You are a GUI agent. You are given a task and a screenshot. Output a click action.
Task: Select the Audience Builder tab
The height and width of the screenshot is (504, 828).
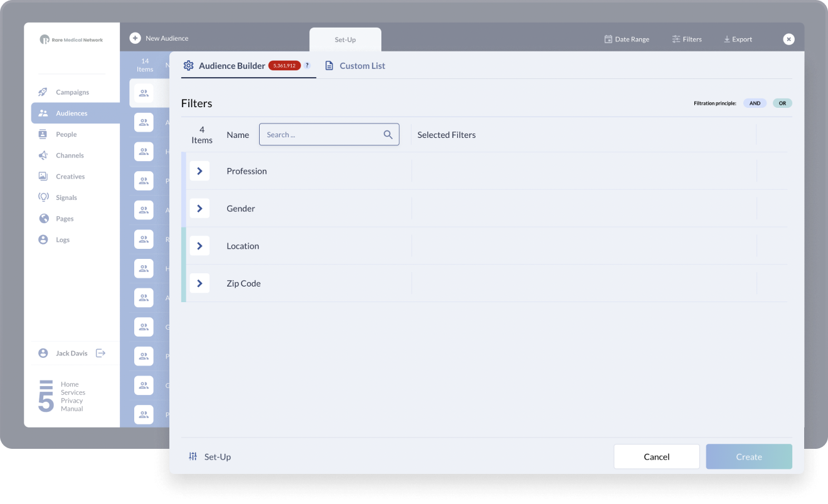click(x=231, y=66)
